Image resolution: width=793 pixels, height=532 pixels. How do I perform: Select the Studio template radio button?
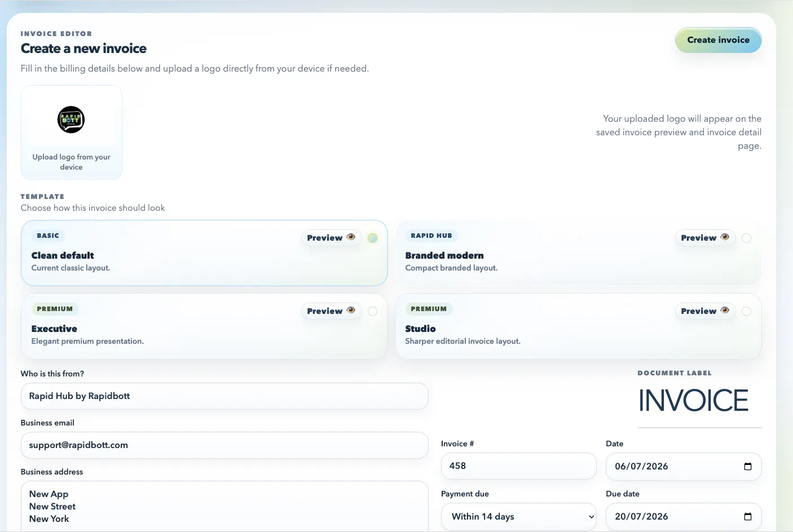point(746,311)
